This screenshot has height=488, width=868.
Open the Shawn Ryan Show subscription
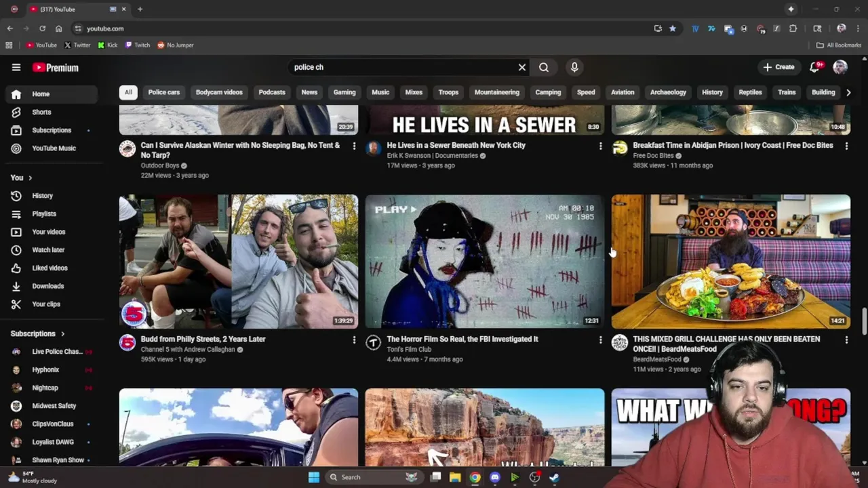pos(52,460)
